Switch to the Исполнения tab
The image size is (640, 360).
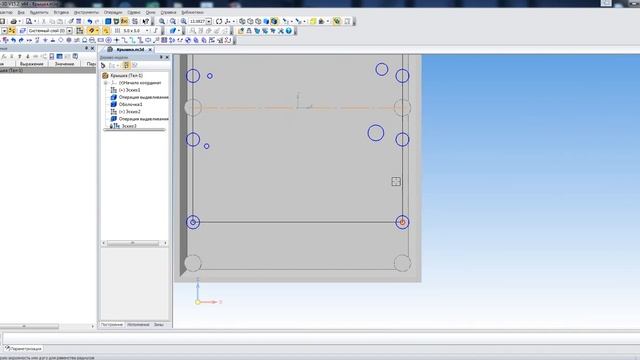click(138, 324)
